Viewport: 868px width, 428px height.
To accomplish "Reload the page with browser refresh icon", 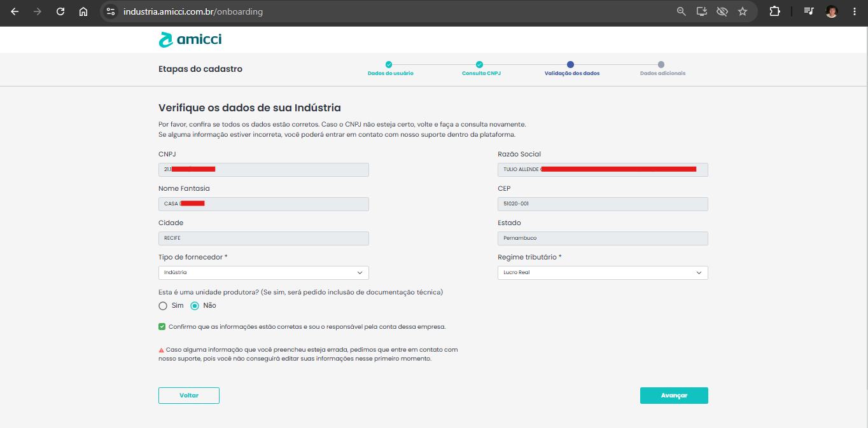I will click(60, 11).
